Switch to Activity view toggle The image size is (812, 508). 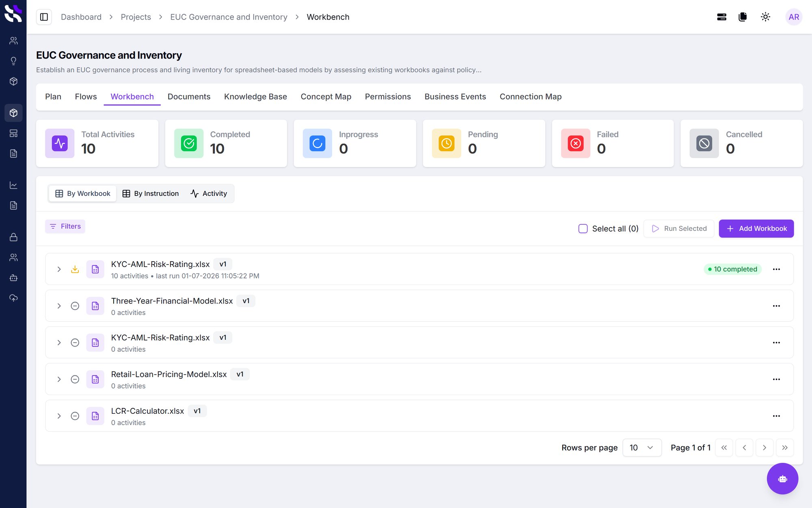(209, 193)
